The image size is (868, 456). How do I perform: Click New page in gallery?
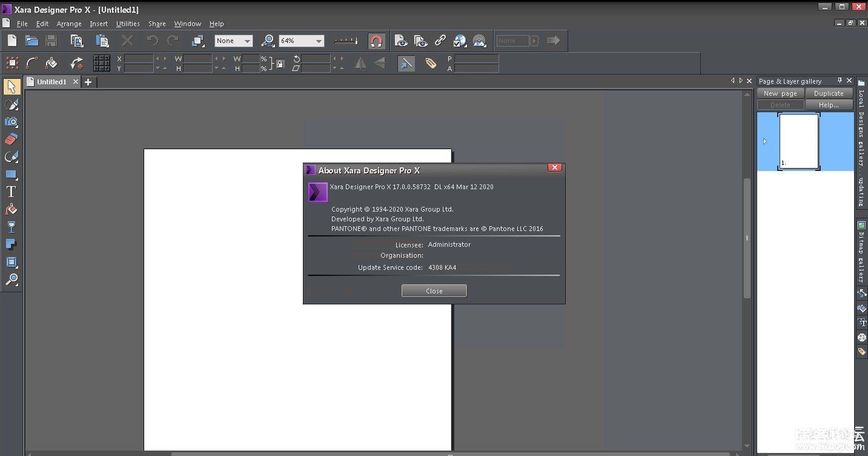click(780, 93)
